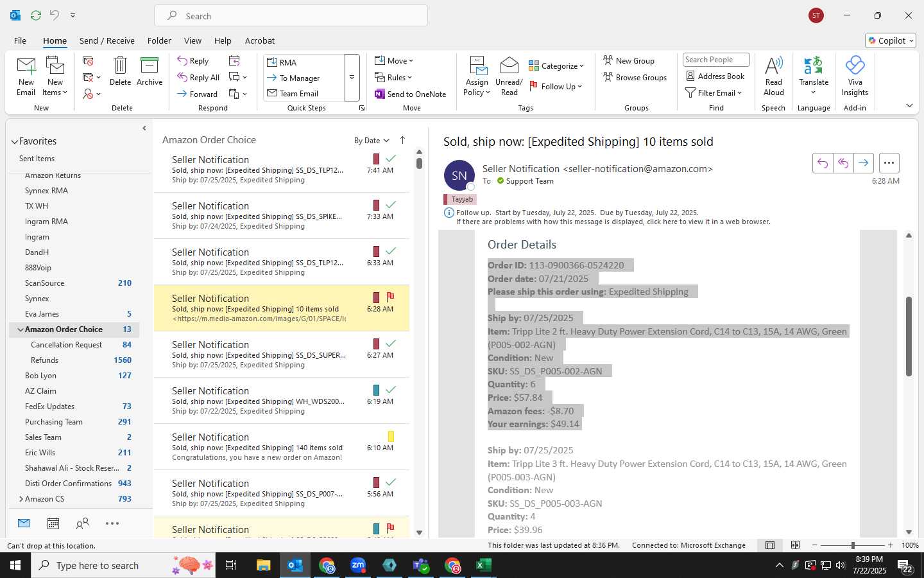This screenshot has height=578, width=924.
Task: Click Reply All in ribbon
Action: coord(198,78)
